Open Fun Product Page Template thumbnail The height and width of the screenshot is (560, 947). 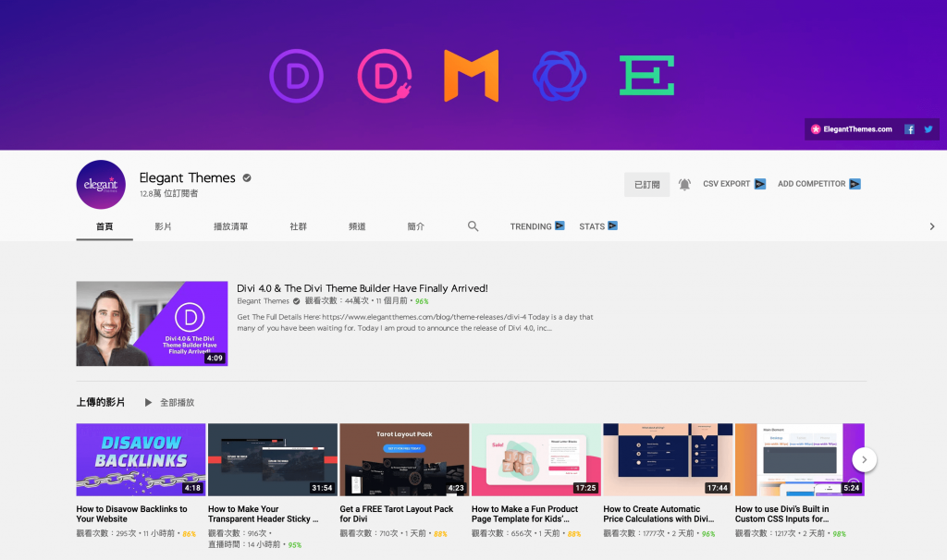click(x=535, y=460)
